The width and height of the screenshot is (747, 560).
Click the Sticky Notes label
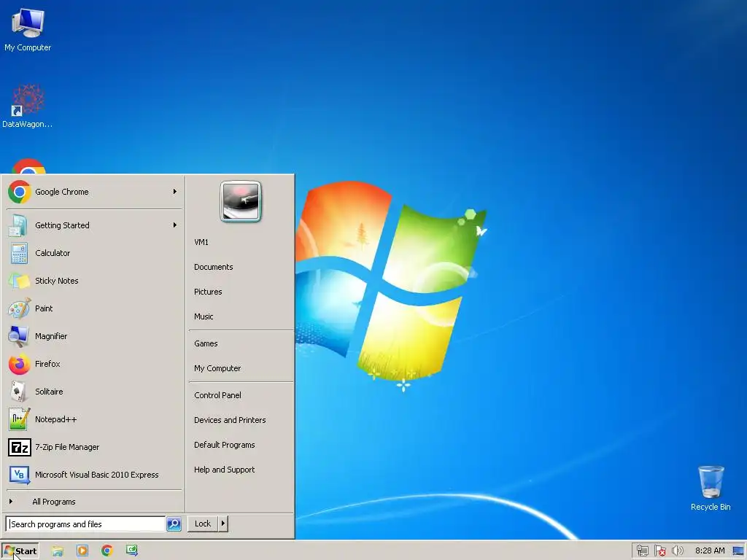[x=57, y=281]
